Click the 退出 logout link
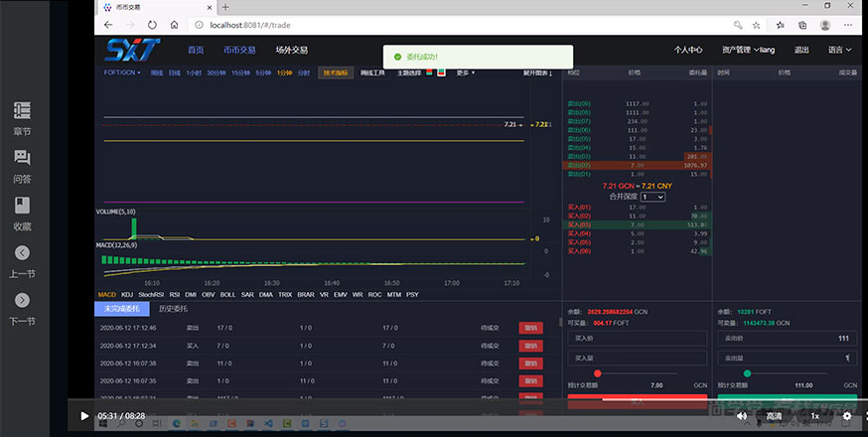This screenshot has height=437, width=868. pos(801,50)
